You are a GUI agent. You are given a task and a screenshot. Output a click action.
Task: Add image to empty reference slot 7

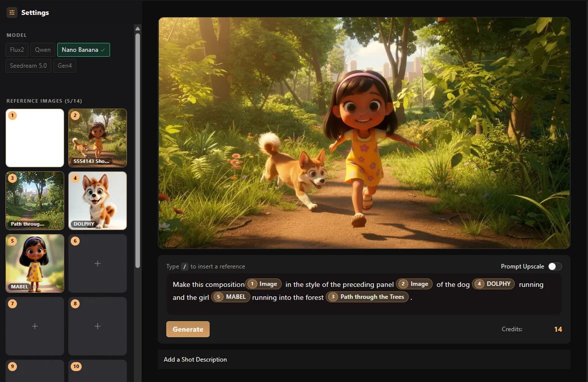tap(35, 326)
